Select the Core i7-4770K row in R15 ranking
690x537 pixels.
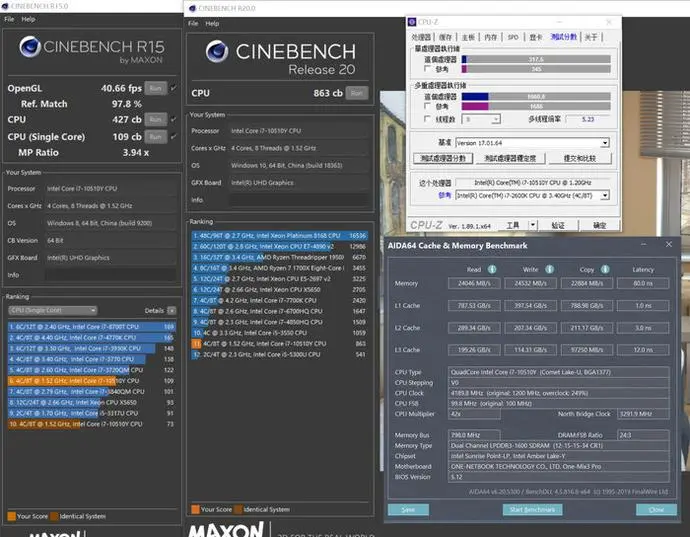(92, 338)
